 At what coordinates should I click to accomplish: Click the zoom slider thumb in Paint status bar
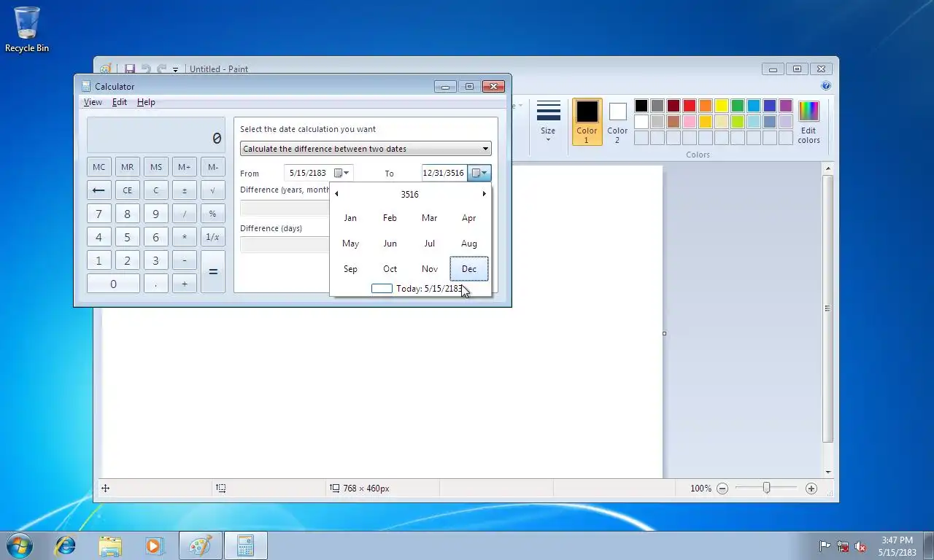[x=766, y=488]
